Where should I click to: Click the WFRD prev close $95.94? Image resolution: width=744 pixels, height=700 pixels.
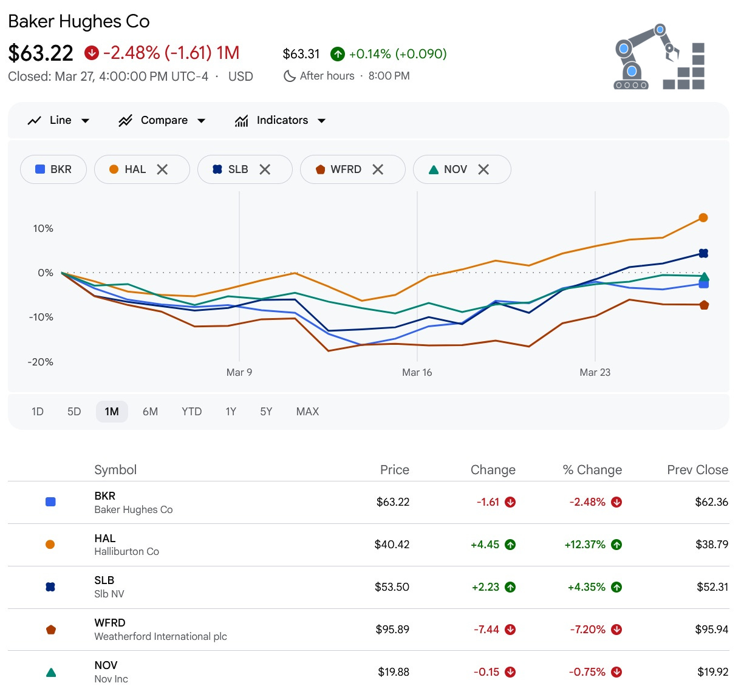pyautogui.click(x=712, y=630)
